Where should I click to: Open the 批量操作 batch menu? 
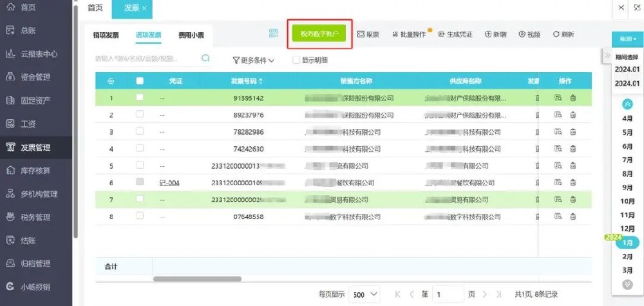409,35
